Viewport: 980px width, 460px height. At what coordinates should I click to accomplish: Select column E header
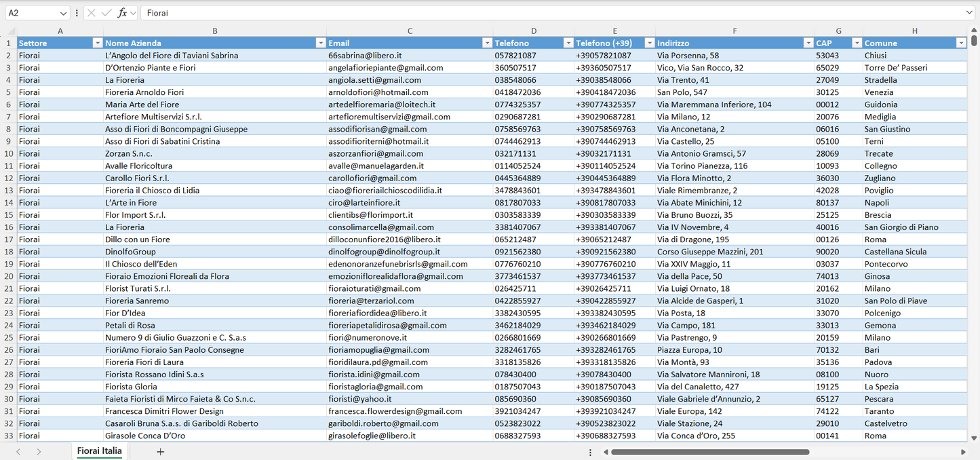[614, 31]
